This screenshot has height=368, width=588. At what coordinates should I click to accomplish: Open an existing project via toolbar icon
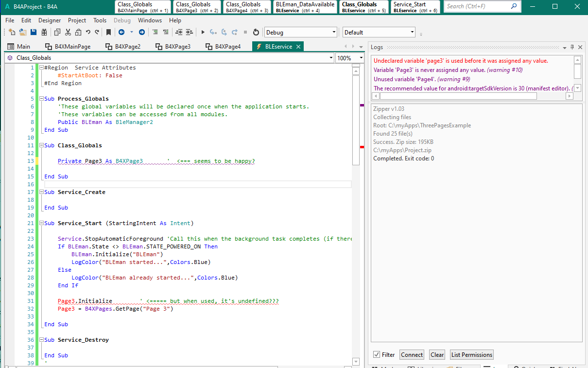click(x=22, y=32)
